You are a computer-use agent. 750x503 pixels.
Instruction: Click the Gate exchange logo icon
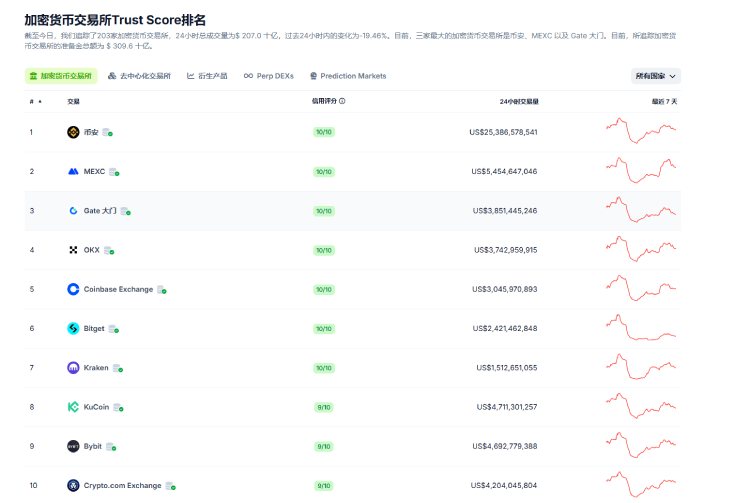73,211
